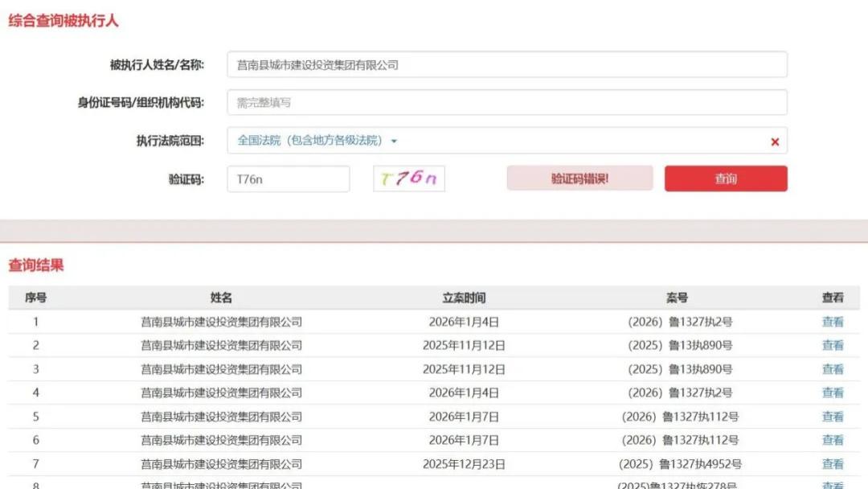The image size is (868, 489).
Task: Click the captcha image to refresh it
Action: tap(407, 178)
